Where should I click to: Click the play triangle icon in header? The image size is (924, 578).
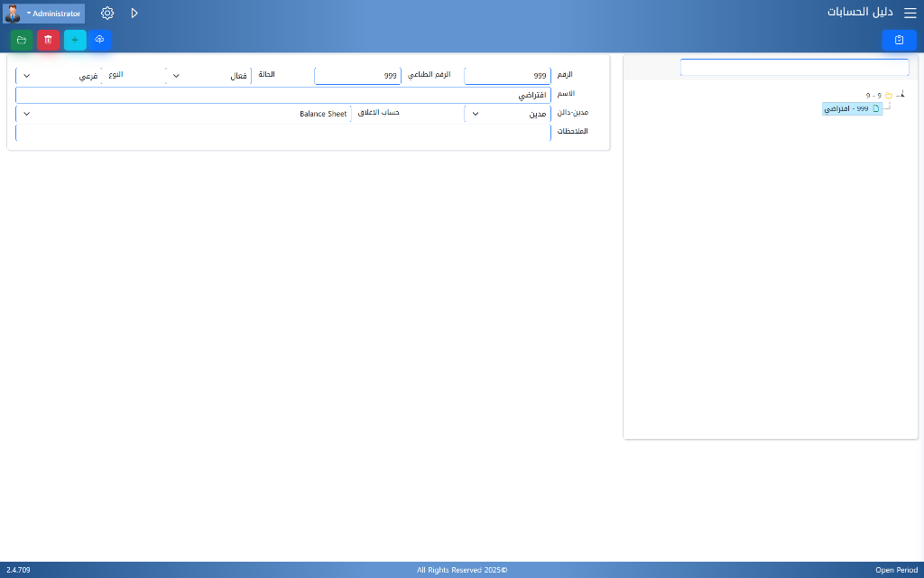click(134, 14)
